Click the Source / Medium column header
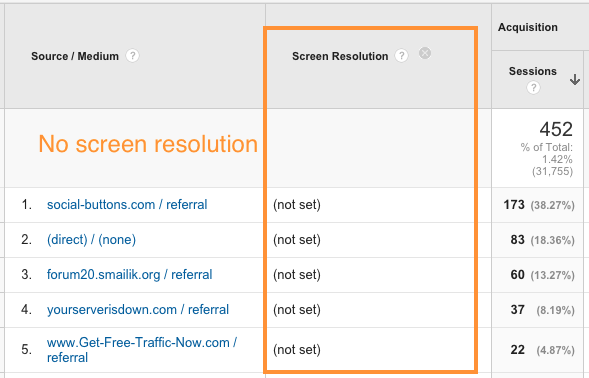The image size is (589, 378). tap(75, 56)
